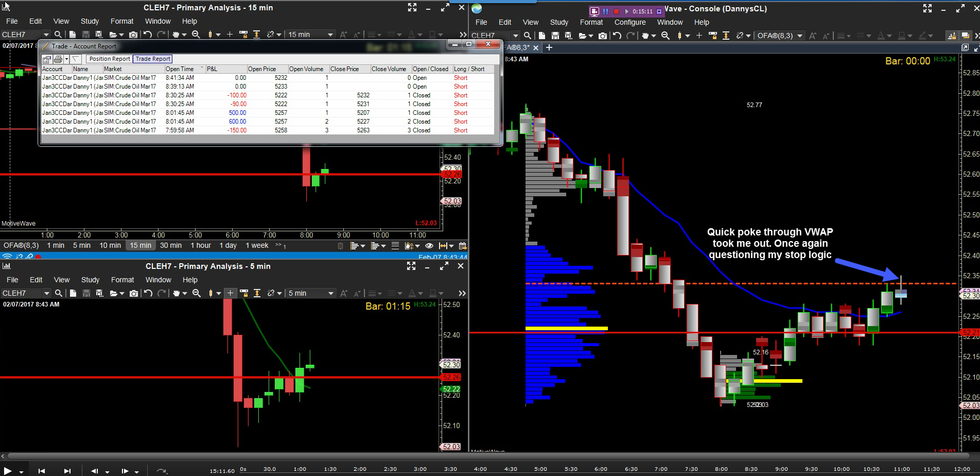Take a chart snapshot in 15 min window
Viewport: 980px width, 476px height.
[x=133, y=35]
